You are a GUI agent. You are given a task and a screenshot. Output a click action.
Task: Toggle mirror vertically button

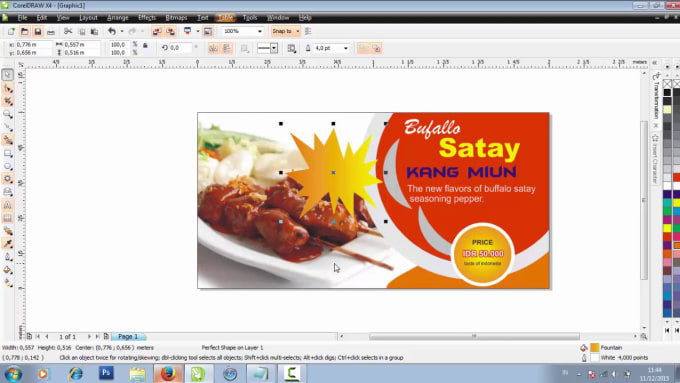click(227, 48)
